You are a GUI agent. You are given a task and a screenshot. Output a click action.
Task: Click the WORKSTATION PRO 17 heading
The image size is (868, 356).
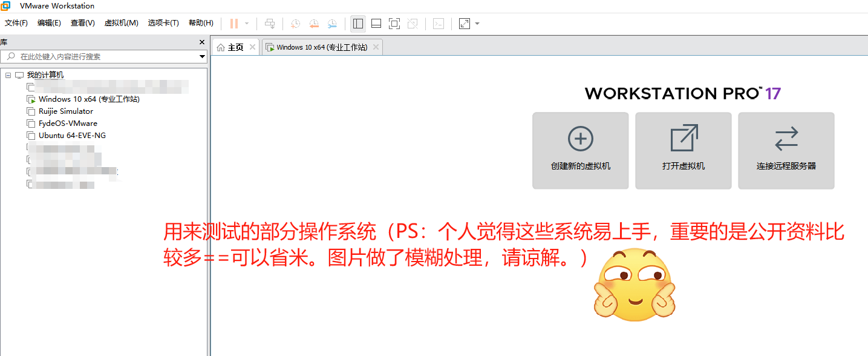click(683, 93)
